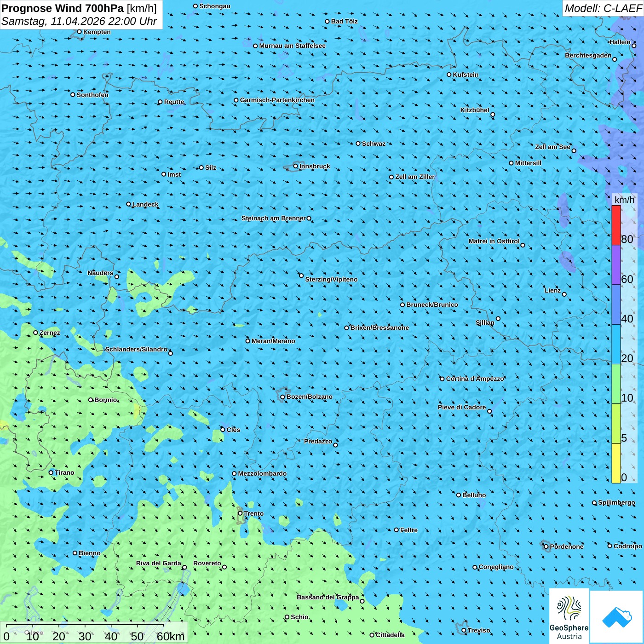Click the Bozen/Bolzano city marker

(x=282, y=397)
